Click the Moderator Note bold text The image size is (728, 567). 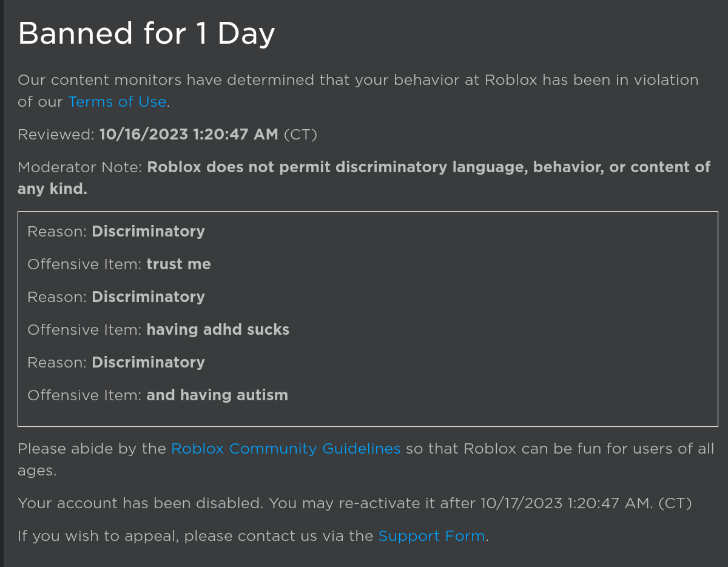click(364, 178)
